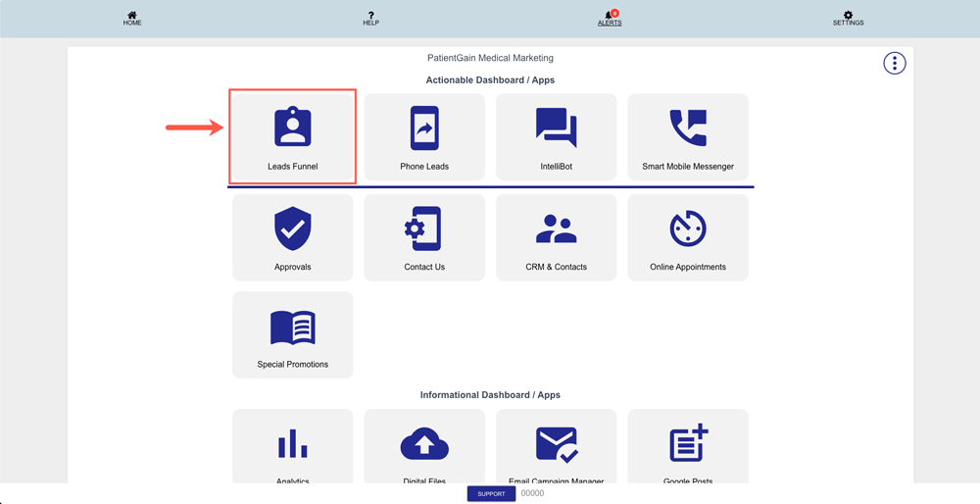
Task: Open the Google Posts app
Action: tap(688, 446)
